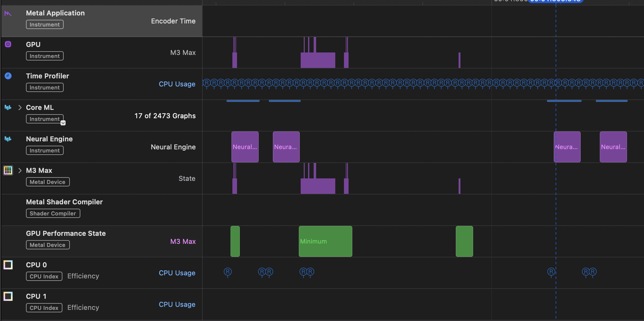This screenshot has width=644, height=321.
Task: Expand the Core ML track
Action: click(x=20, y=107)
